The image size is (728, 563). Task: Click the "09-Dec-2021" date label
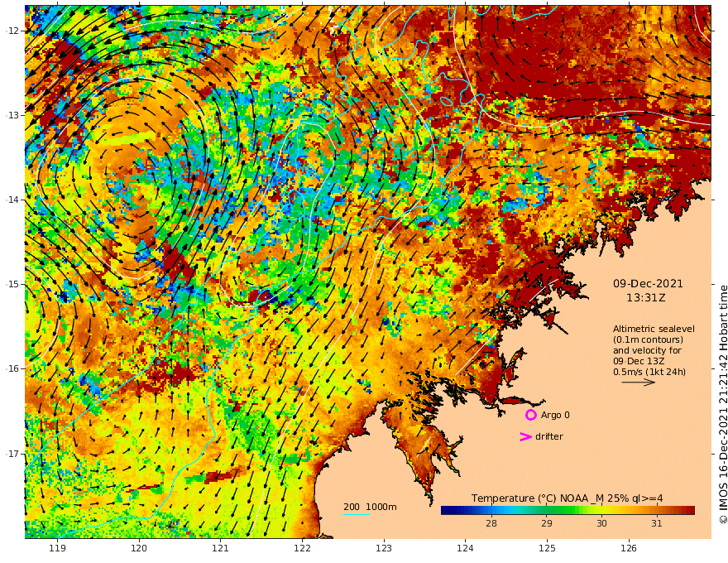click(x=648, y=283)
